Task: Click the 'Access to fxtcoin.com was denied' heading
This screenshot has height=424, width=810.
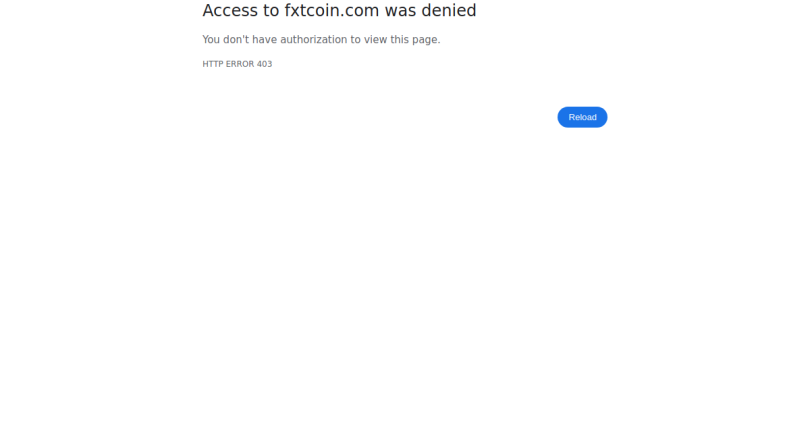Action: 339,10
